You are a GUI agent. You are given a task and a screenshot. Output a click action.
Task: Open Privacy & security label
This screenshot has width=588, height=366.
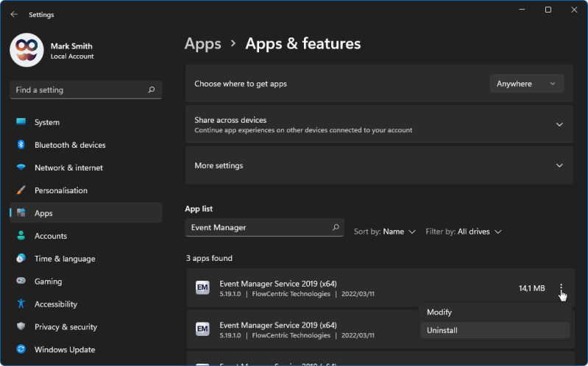coord(65,327)
